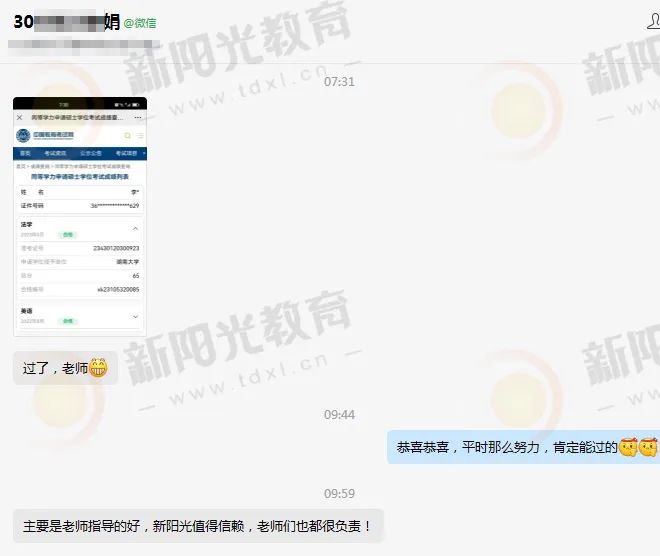Click the 07:31 timestamp
This screenshot has width=660, height=556.
339,82
